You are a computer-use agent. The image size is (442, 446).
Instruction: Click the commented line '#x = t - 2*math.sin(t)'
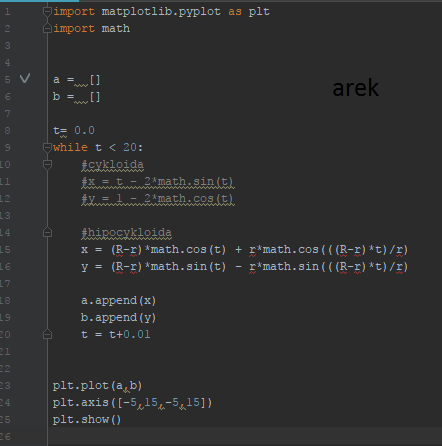pos(158,182)
